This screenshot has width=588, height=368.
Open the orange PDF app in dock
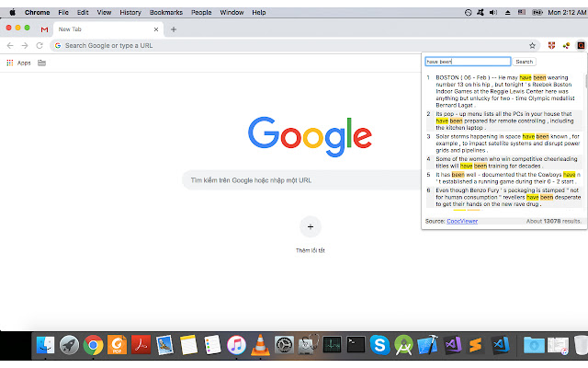pyautogui.click(x=117, y=345)
